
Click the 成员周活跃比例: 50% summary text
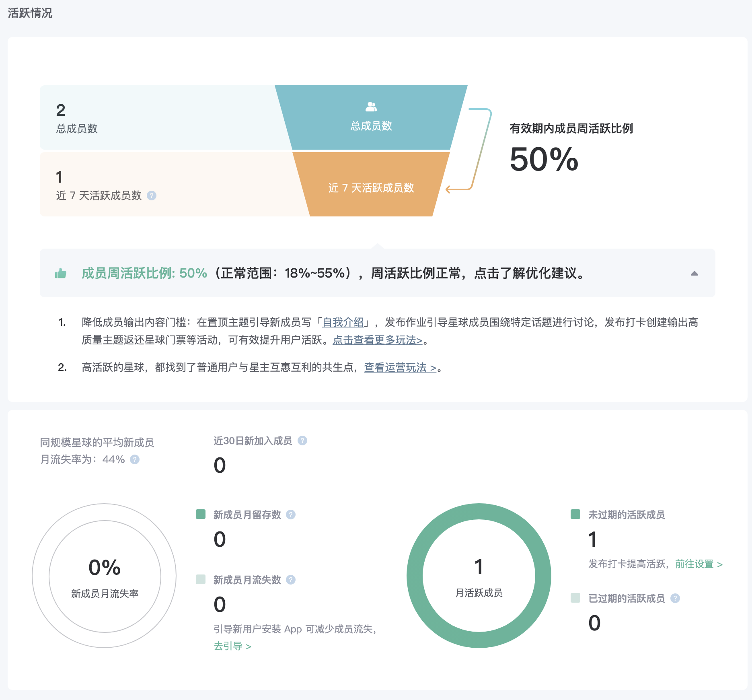pyautogui.click(x=144, y=273)
